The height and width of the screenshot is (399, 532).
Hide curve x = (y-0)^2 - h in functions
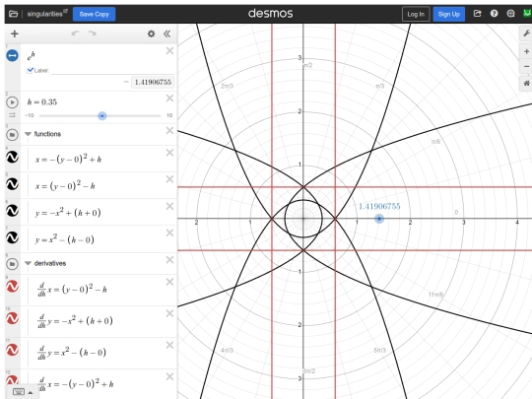tap(12, 184)
